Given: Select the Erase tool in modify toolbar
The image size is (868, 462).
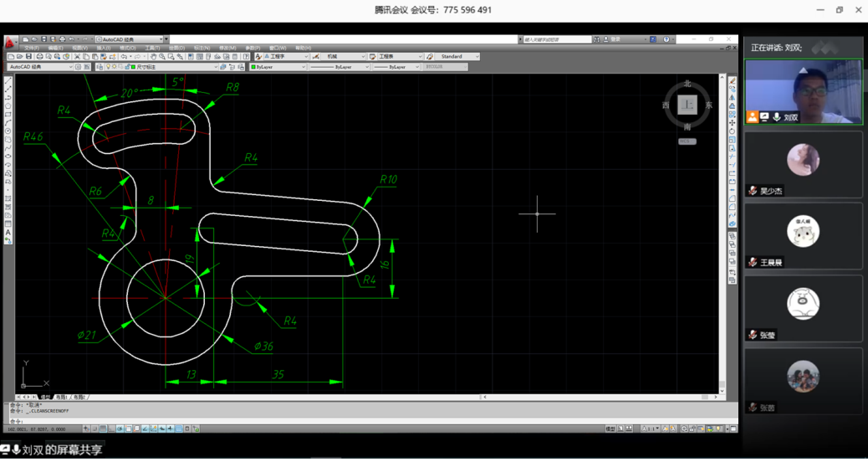Looking at the screenshot, I should click(x=733, y=81).
